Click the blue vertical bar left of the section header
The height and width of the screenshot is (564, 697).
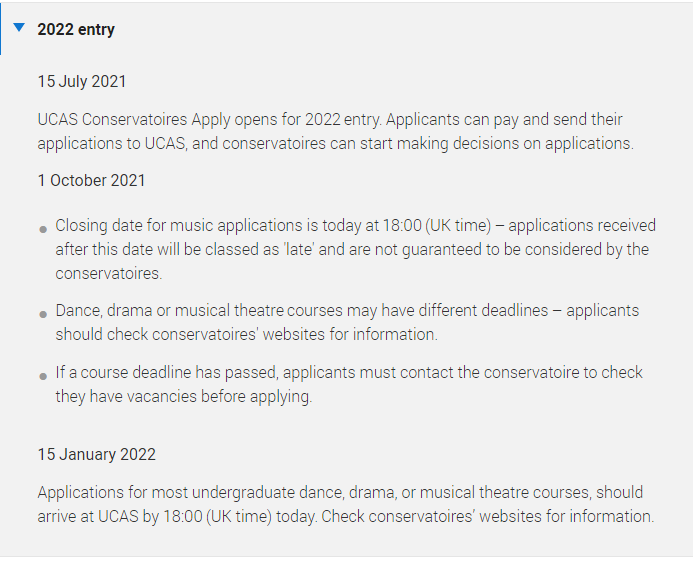1,28
